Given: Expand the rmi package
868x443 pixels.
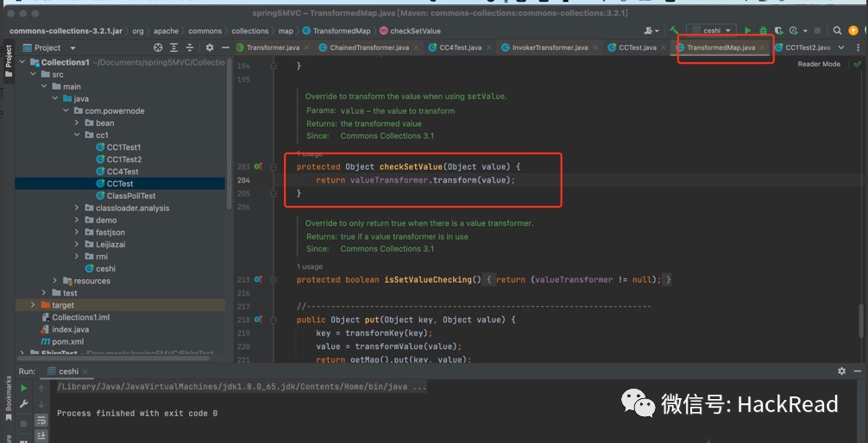Looking at the screenshot, I should [x=77, y=257].
